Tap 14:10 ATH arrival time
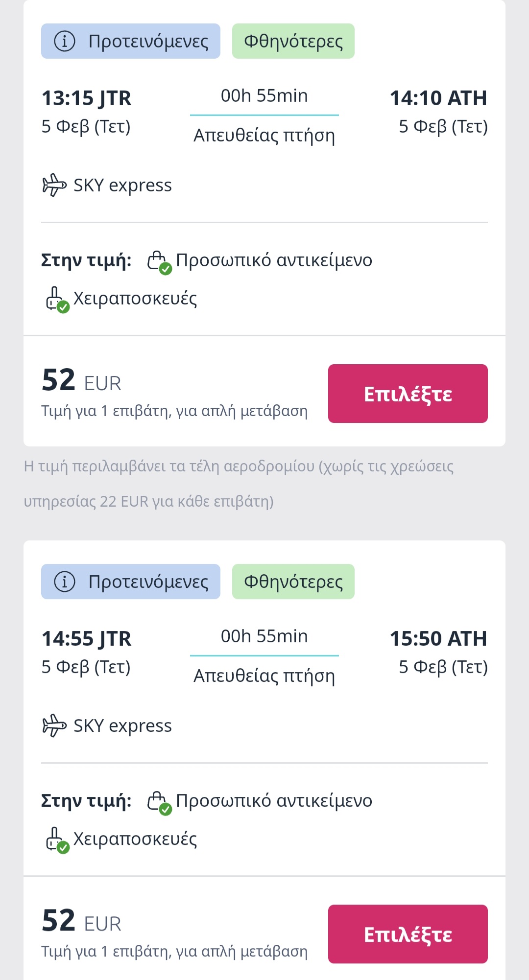529x980 pixels. (x=438, y=98)
